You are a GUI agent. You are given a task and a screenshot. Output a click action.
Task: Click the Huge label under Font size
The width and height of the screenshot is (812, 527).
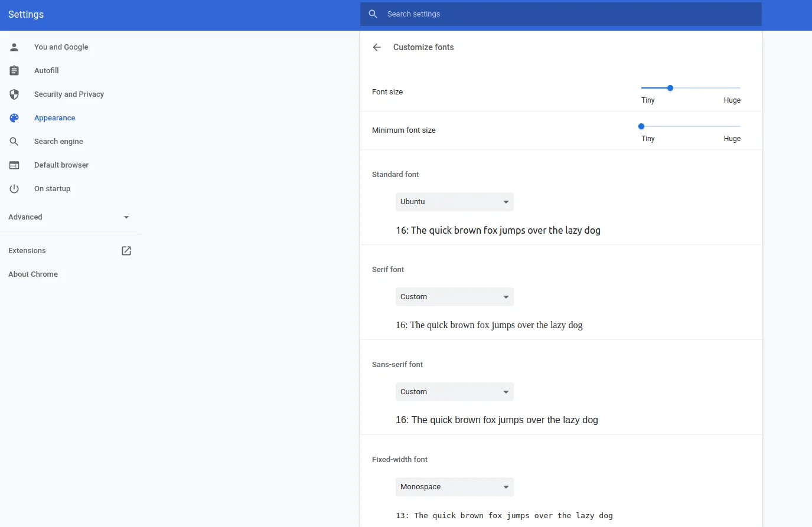click(x=732, y=100)
